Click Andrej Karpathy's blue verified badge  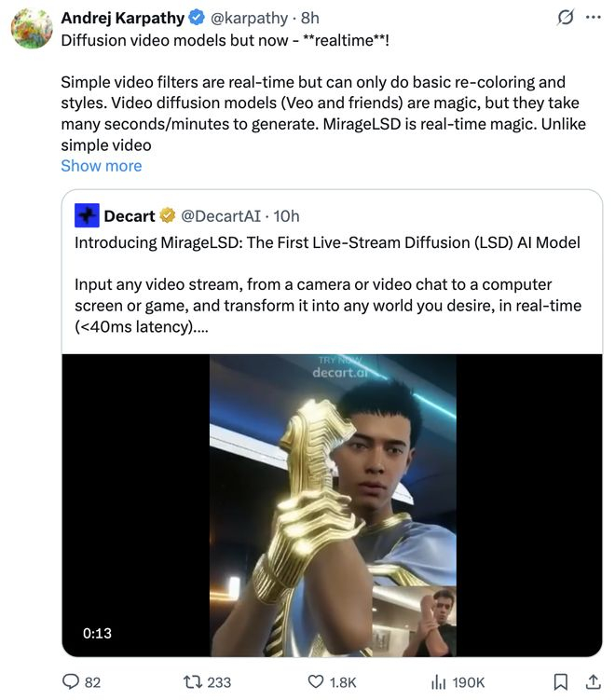198,18
